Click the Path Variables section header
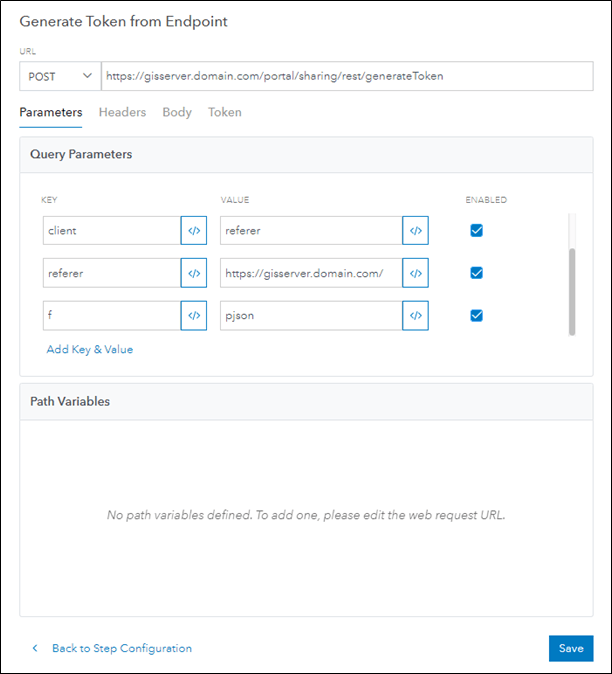The height and width of the screenshot is (674, 612). pos(306,401)
